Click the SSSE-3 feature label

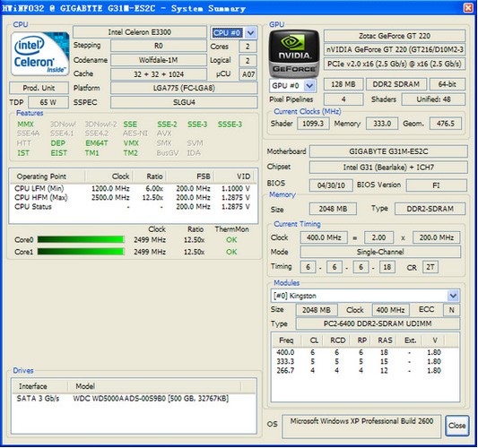click(x=230, y=125)
